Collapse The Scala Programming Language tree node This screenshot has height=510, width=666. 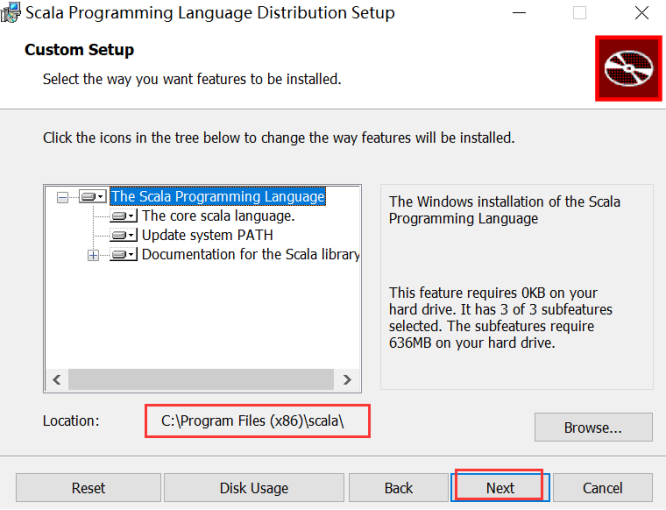click(62, 197)
